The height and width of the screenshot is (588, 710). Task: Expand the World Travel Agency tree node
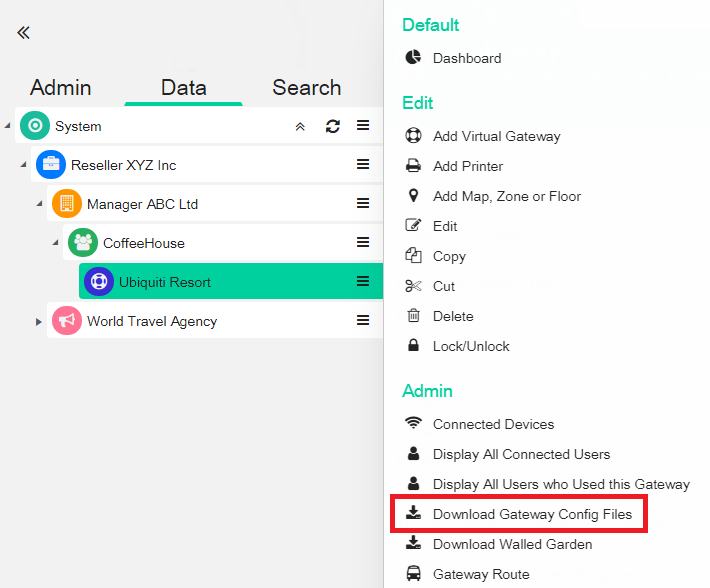point(39,321)
